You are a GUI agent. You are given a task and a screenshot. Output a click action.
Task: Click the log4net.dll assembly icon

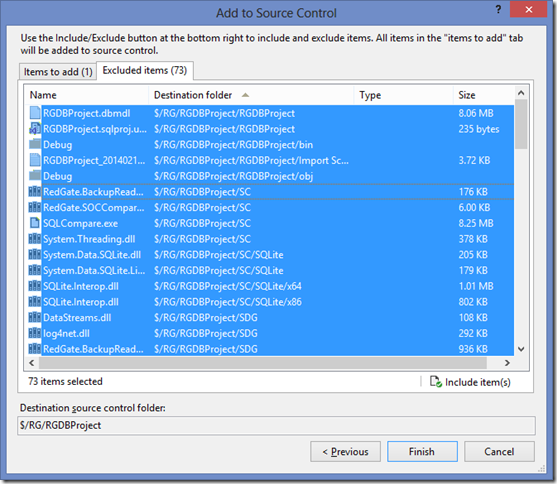35,333
